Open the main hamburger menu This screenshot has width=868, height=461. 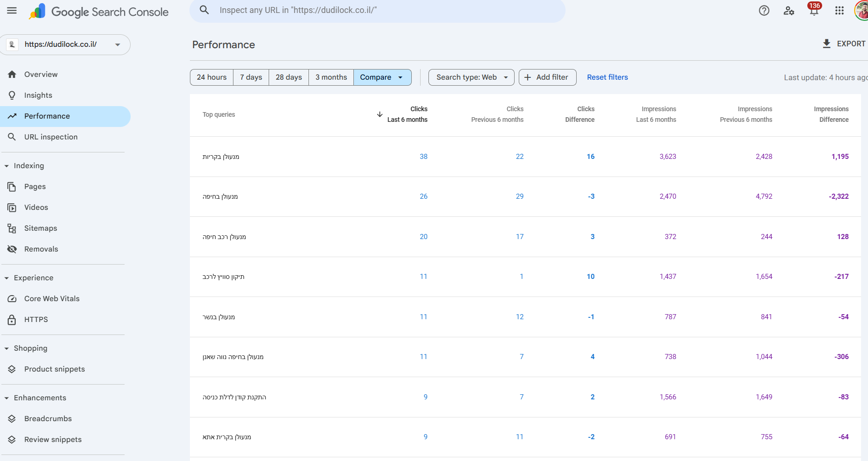click(12, 11)
